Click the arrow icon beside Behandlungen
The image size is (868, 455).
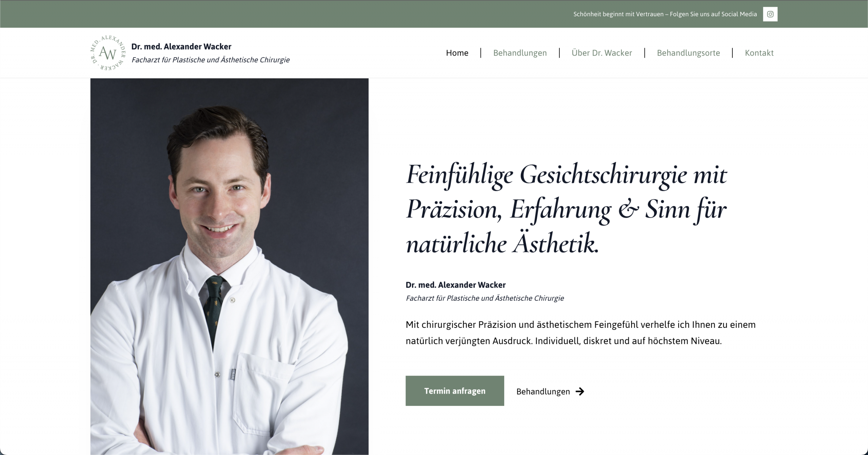tap(580, 391)
